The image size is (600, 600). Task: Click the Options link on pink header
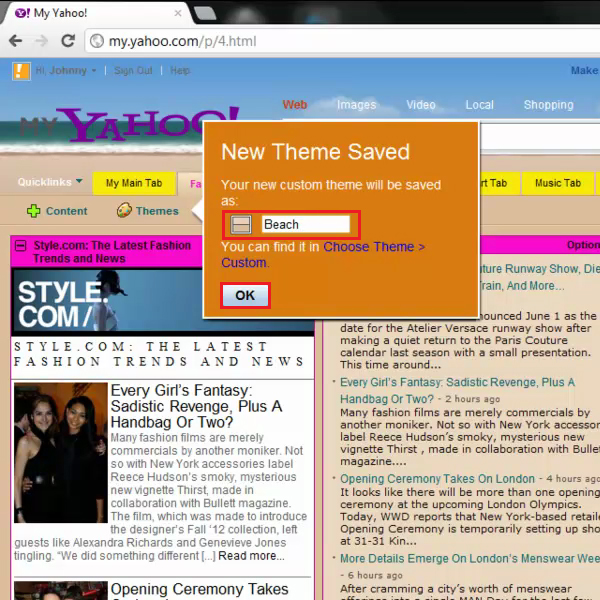[x=583, y=245]
